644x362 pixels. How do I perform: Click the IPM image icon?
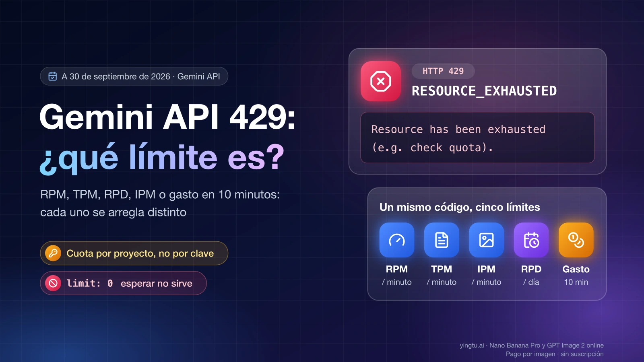coord(486,240)
